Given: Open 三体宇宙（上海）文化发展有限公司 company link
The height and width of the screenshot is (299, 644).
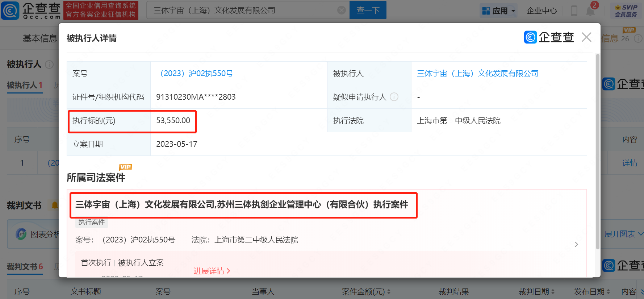Looking at the screenshot, I should tap(478, 74).
